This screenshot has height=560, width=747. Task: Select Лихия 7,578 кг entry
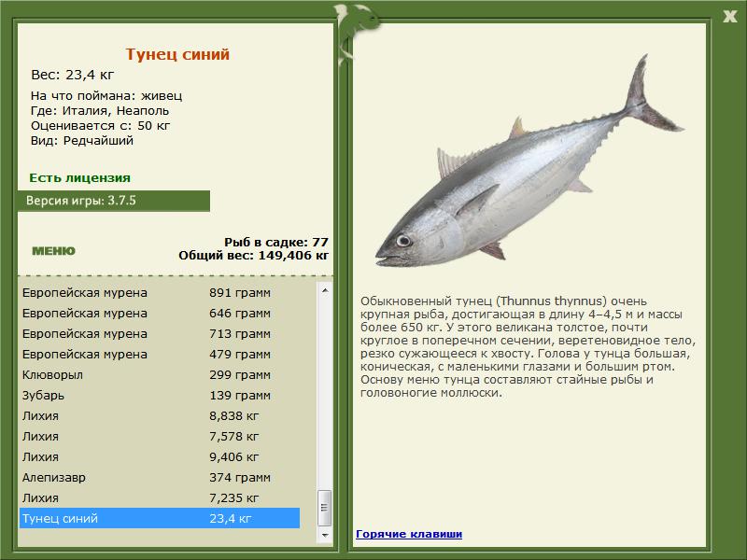pos(160,436)
